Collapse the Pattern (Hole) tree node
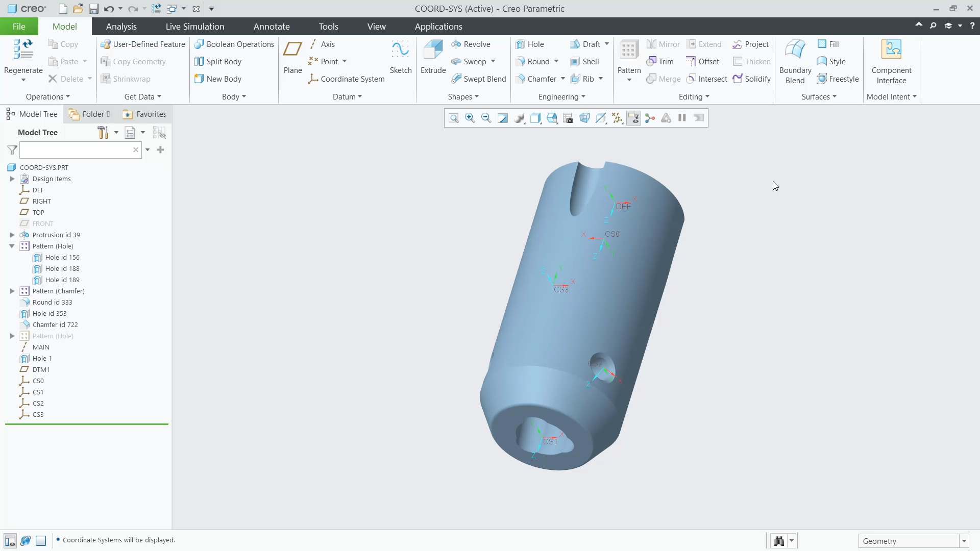This screenshot has height=551, width=980. (12, 246)
